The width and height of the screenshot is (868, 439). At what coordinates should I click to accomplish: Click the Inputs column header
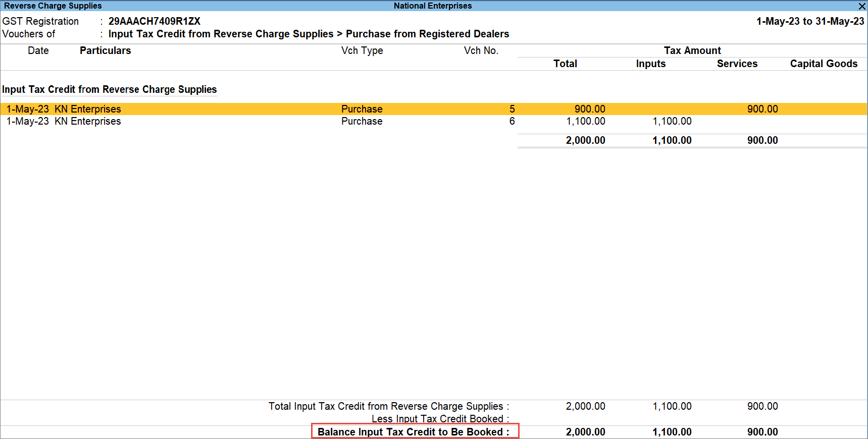[x=650, y=64]
